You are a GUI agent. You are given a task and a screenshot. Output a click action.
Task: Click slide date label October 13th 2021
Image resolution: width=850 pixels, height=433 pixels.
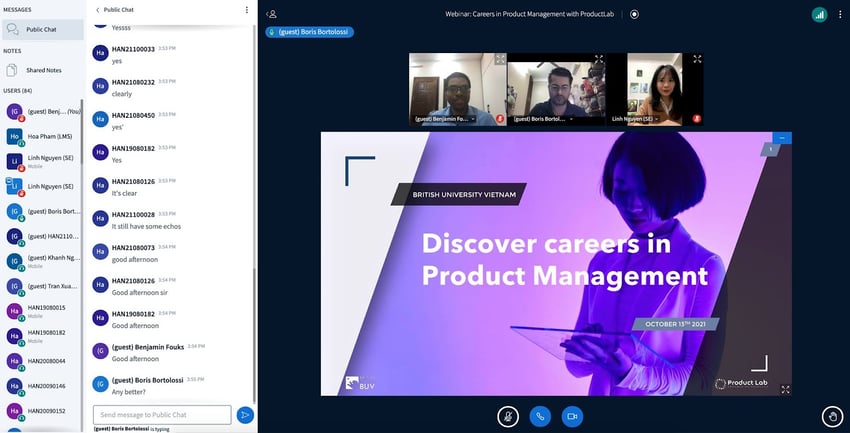(x=675, y=324)
